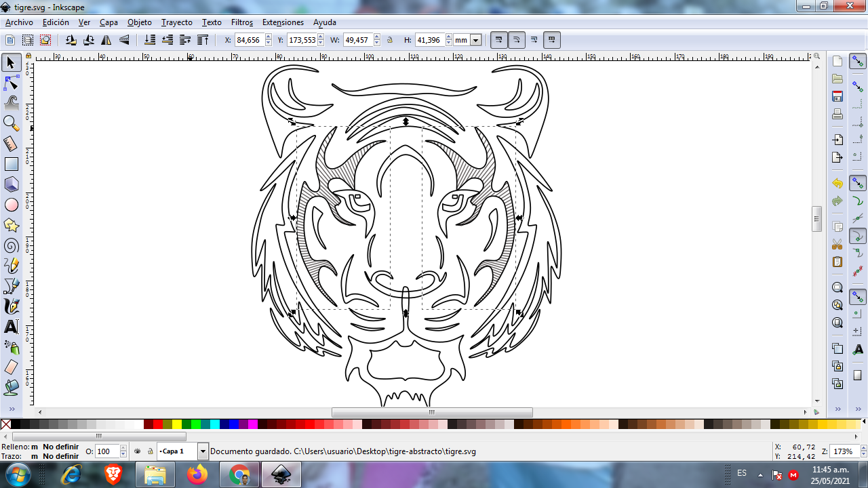Raise selection to top

click(203, 40)
